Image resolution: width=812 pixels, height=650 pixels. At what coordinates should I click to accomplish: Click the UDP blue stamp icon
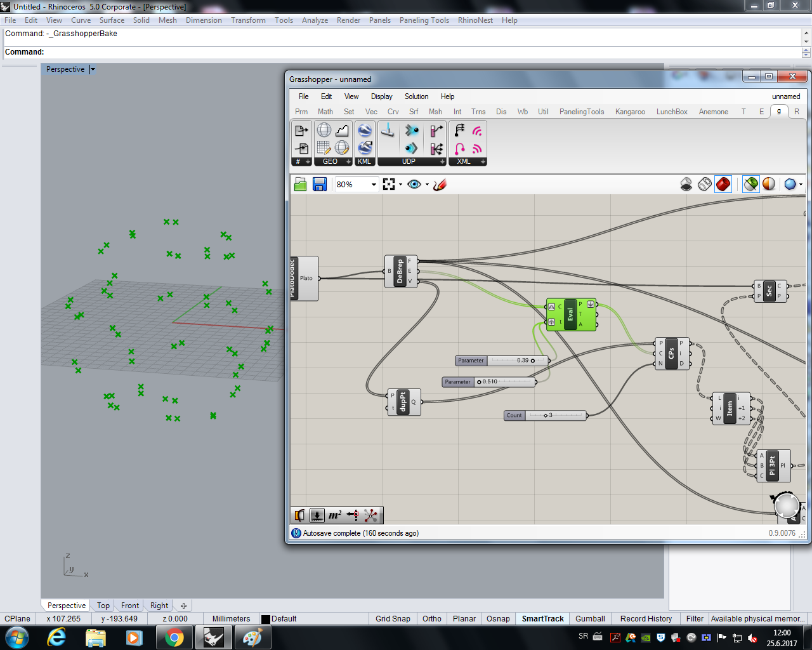(x=388, y=130)
